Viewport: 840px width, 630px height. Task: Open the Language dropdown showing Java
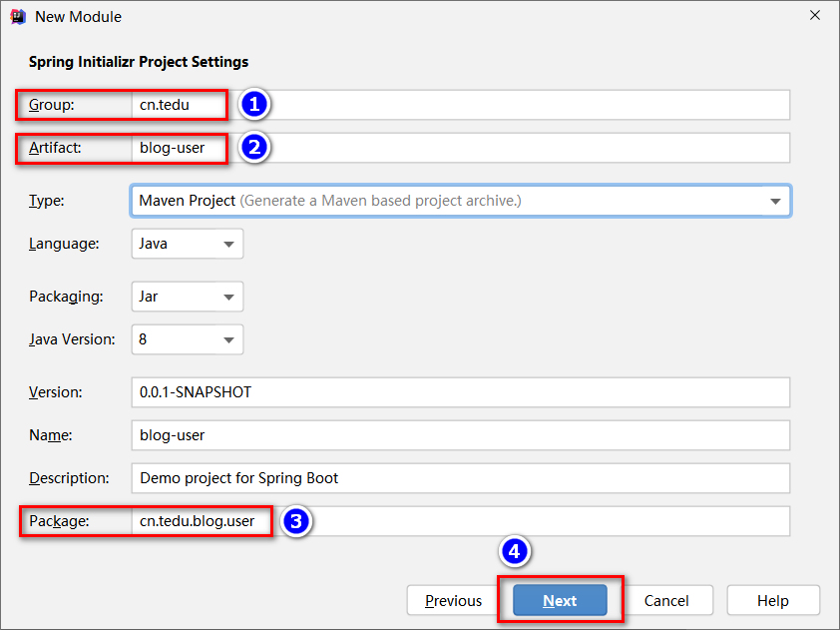pyautogui.click(x=187, y=244)
